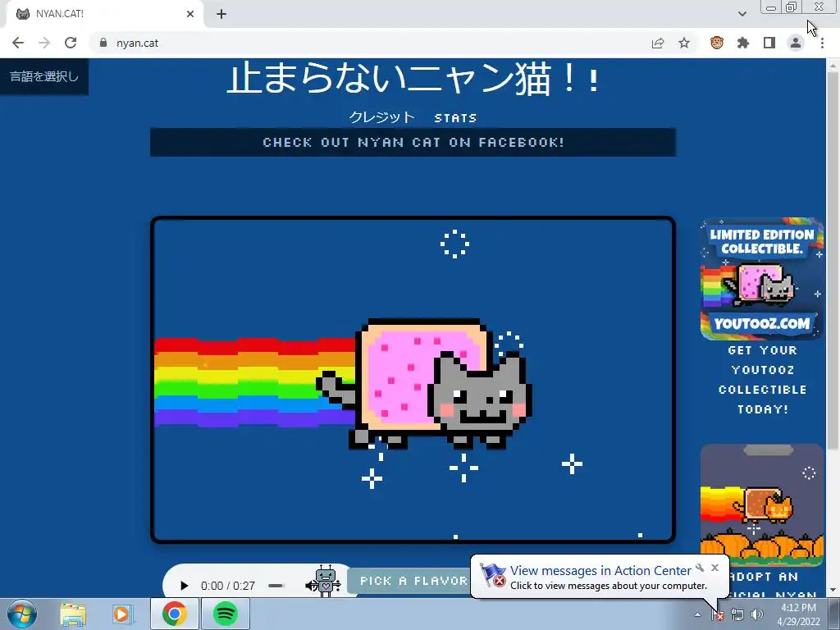The image size is (840, 630).
Task: Open the Youtooz limited edition collectible ad
Action: [x=762, y=279]
